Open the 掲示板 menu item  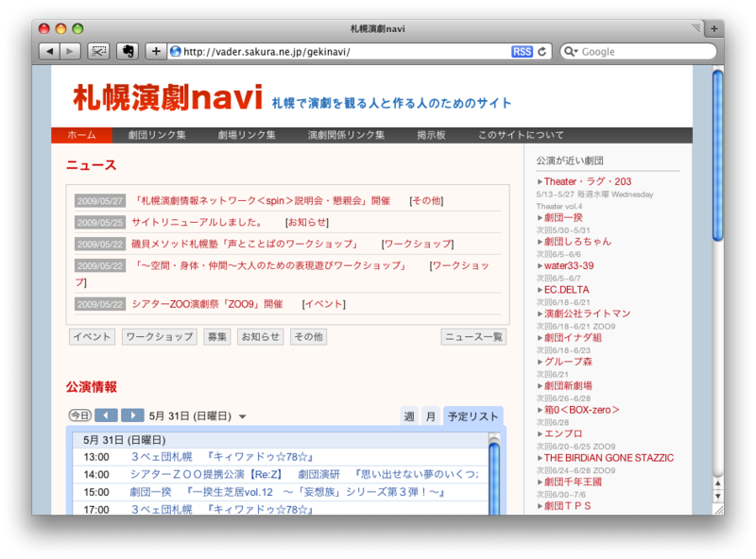pos(431,135)
